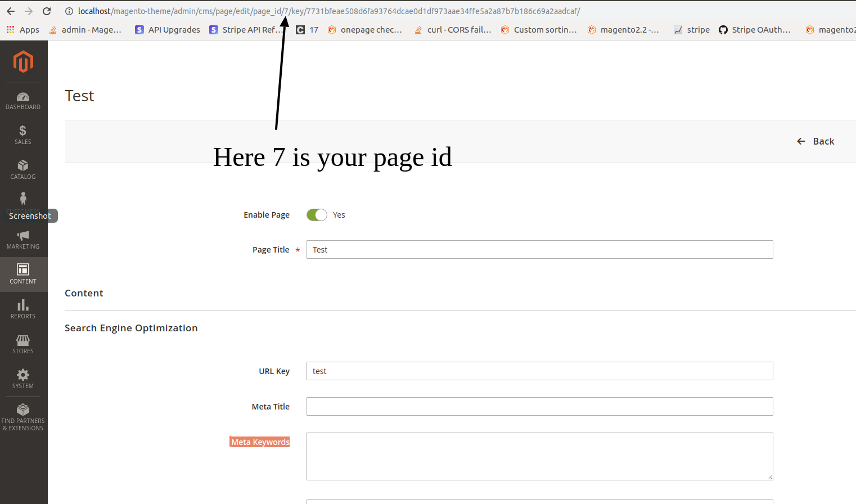Toggle Enable Page off
The height and width of the screenshot is (504, 856).
point(316,214)
